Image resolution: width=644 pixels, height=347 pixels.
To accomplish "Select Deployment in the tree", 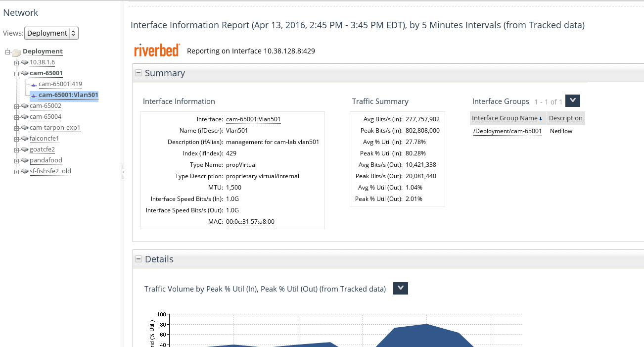I will [x=43, y=51].
